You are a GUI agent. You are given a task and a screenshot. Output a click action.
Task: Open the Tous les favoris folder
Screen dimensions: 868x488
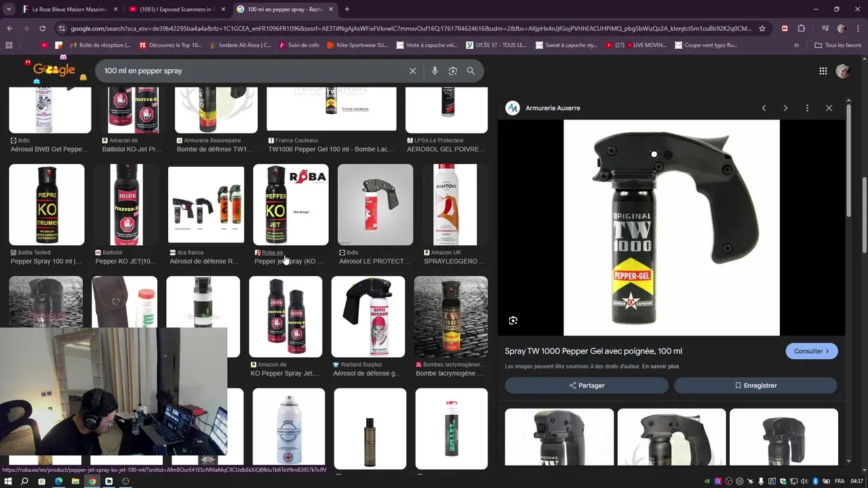(839, 45)
